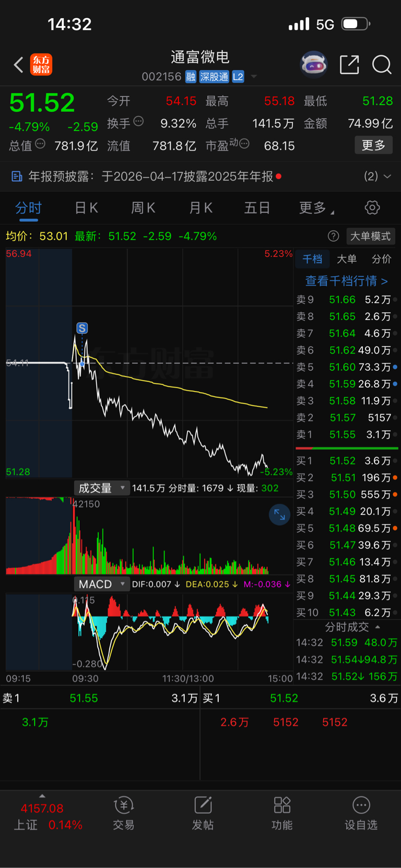
Task: Tap the 买10 51.43 order row
Action: click(347, 613)
